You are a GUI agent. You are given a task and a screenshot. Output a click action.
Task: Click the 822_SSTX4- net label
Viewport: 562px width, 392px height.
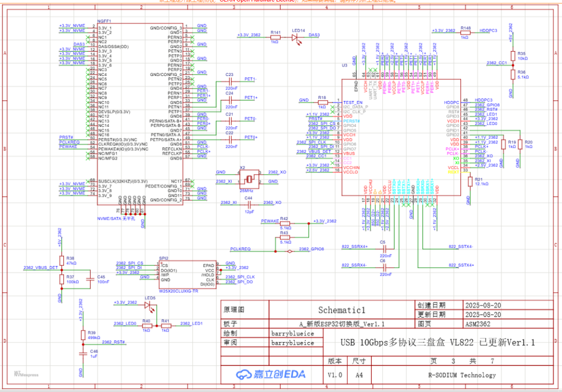coord(461,246)
